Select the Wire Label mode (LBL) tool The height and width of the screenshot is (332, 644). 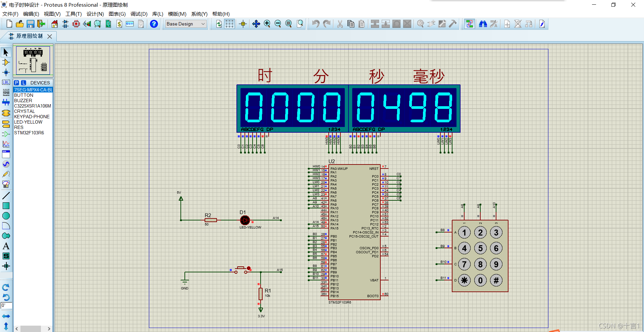(x=6, y=82)
